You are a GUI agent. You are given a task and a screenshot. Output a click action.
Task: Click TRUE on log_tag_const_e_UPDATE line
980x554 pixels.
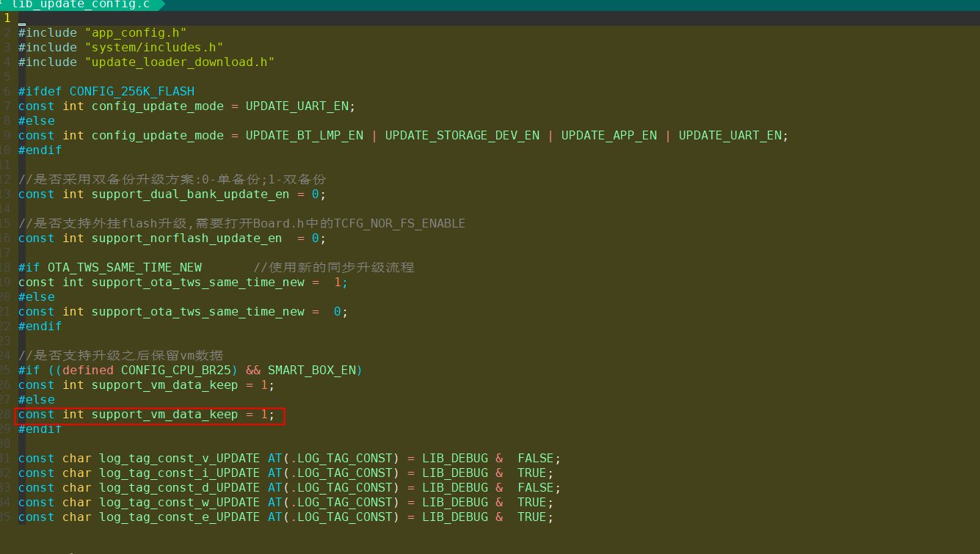531,517
